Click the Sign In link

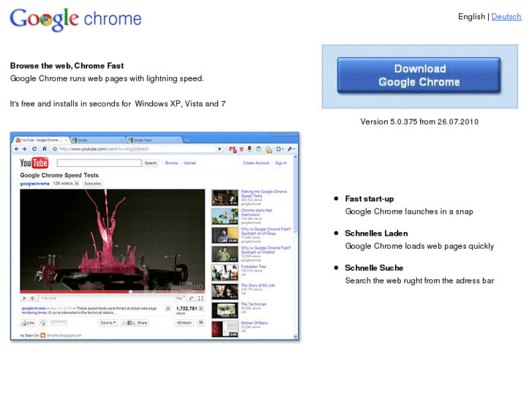point(281,163)
